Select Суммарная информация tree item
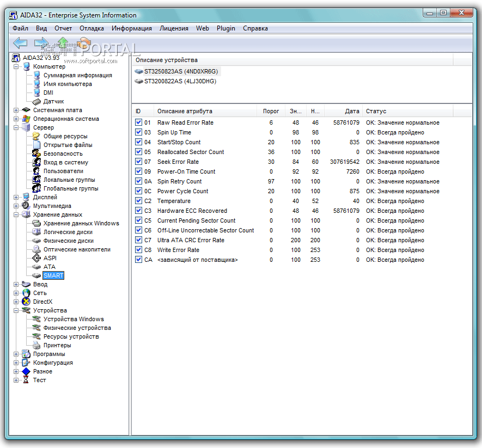 point(78,75)
